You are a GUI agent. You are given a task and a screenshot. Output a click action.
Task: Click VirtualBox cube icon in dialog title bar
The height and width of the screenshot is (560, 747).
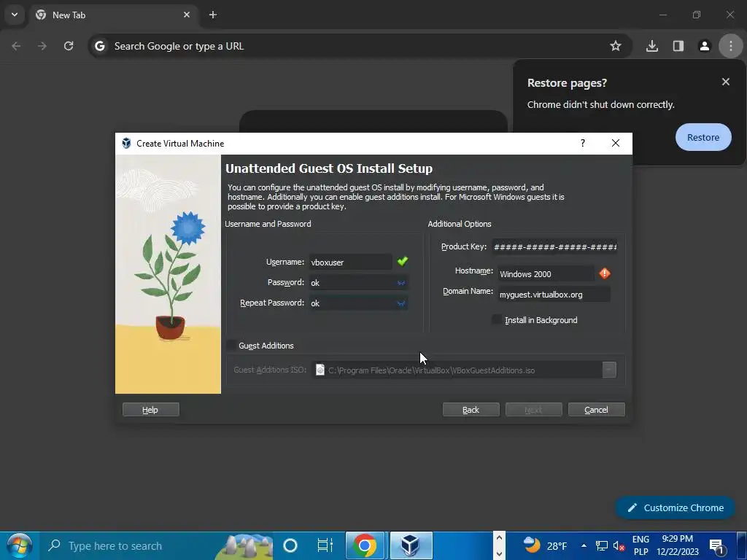pyautogui.click(x=126, y=144)
